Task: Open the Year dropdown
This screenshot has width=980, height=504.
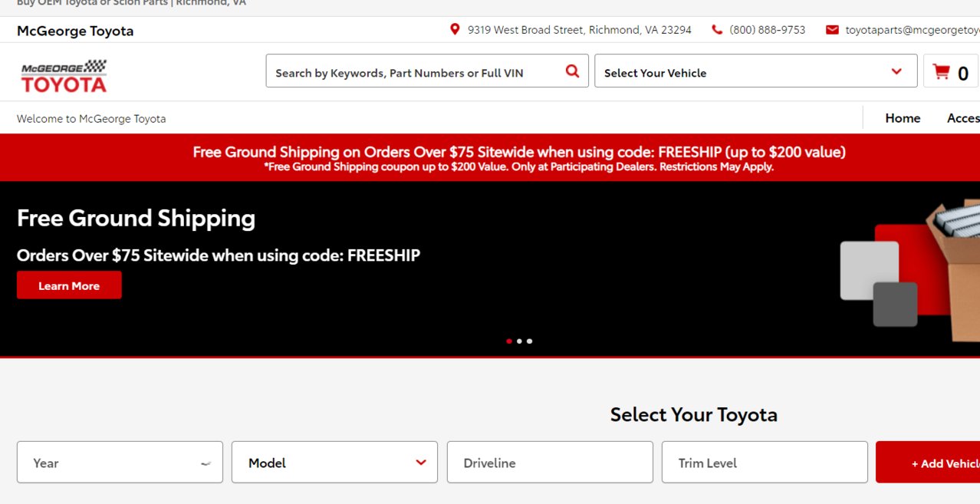Action: (120, 462)
